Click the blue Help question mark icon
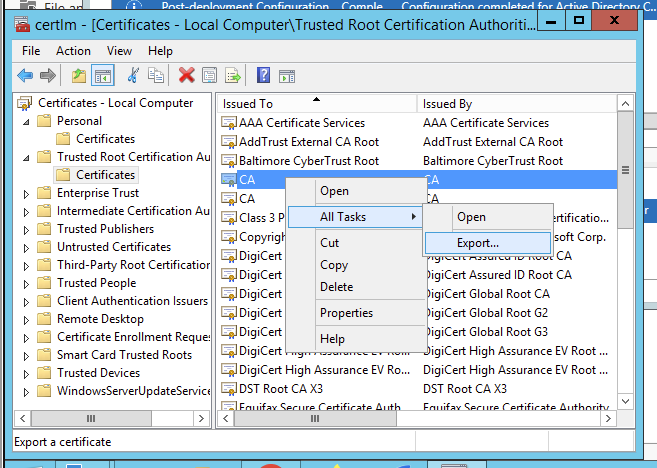 (x=264, y=76)
